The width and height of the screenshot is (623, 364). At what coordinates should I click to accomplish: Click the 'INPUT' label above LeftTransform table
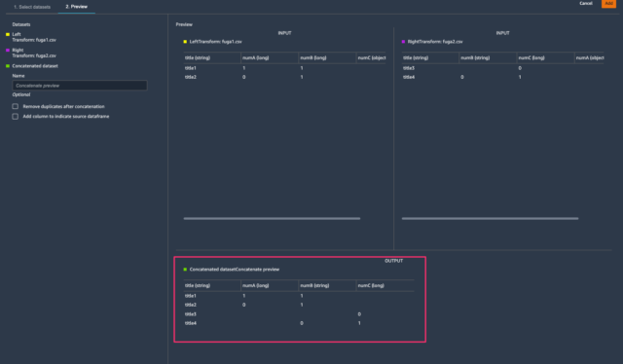click(284, 33)
